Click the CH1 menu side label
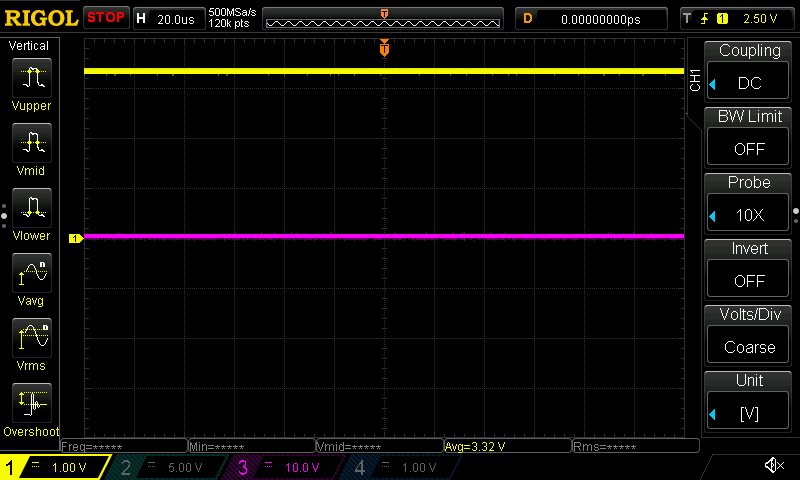The height and width of the screenshot is (480, 800). (694, 80)
